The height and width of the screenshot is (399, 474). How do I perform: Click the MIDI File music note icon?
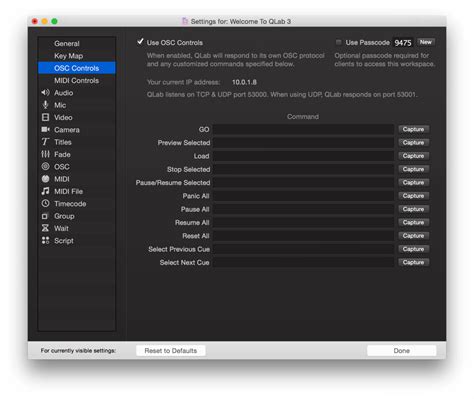tap(45, 191)
